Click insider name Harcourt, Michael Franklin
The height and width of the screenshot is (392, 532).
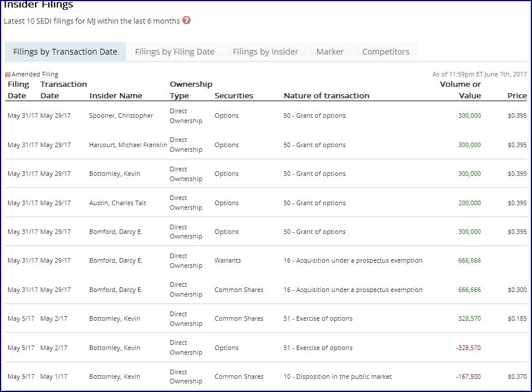pos(128,145)
